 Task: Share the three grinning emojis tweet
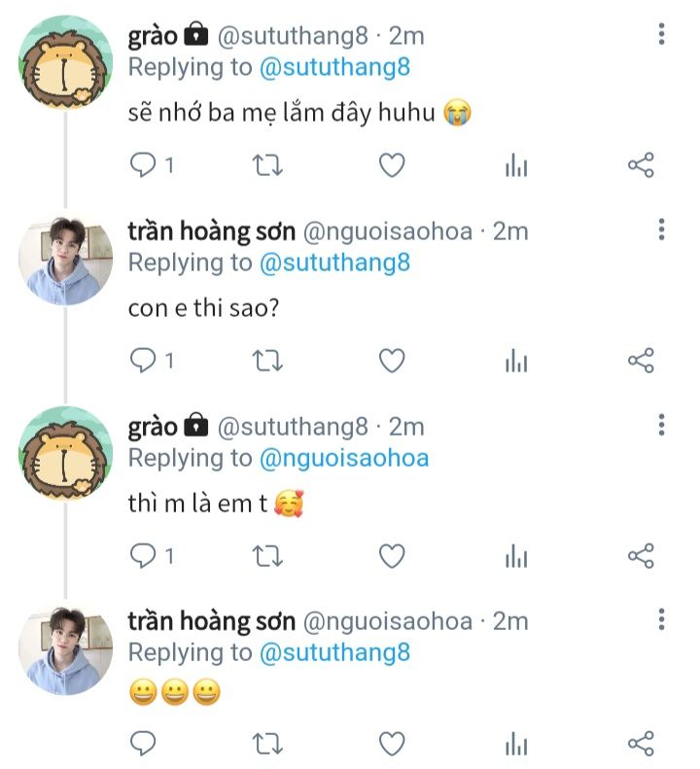(x=641, y=745)
